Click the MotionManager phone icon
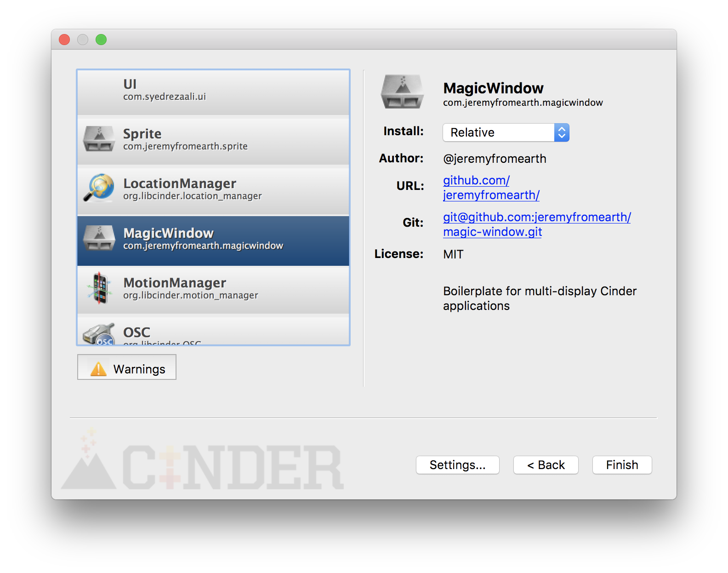This screenshot has height=573, width=728. point(99,288)
